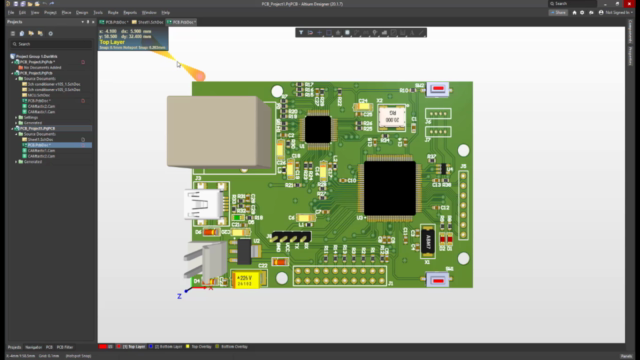640x360 pixels.
Task: Click the yellow Top Overlay color swatch
Action: [x=188, y=347]
